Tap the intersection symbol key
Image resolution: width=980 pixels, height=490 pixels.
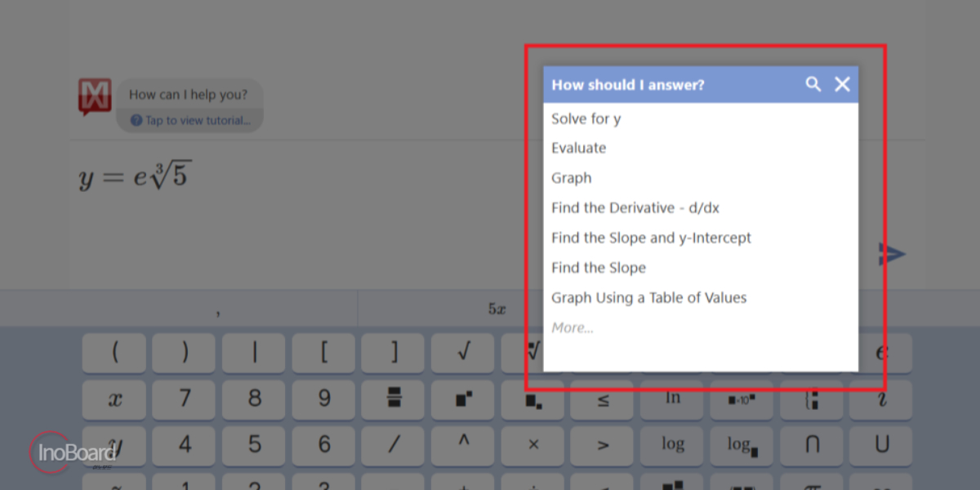812,445
